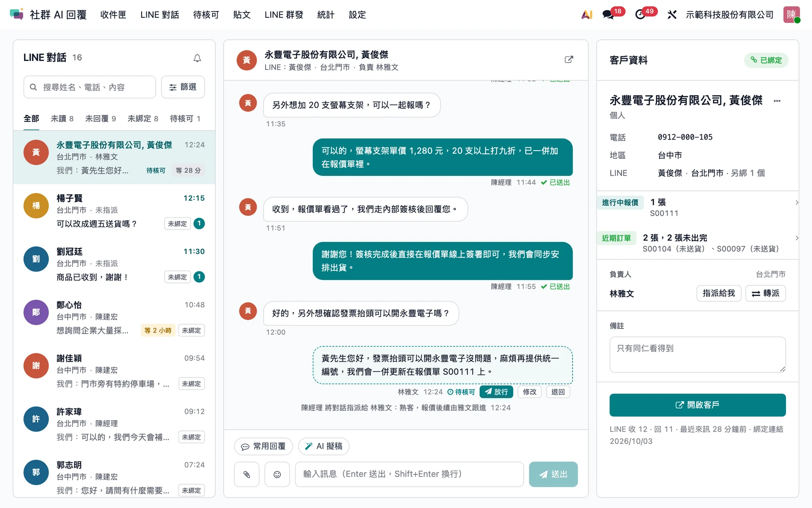Focus the message input box
The image size is (812, 508).
click(409, 474)
